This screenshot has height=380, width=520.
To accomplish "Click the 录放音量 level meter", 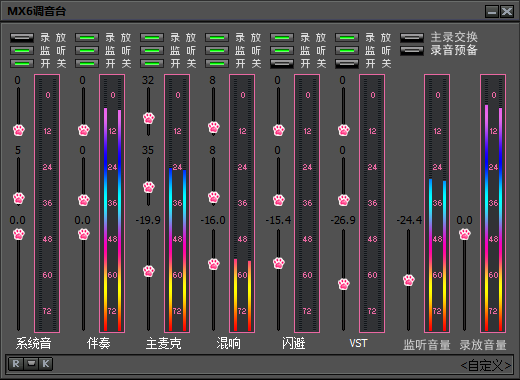I will click(x=493, y=204).
